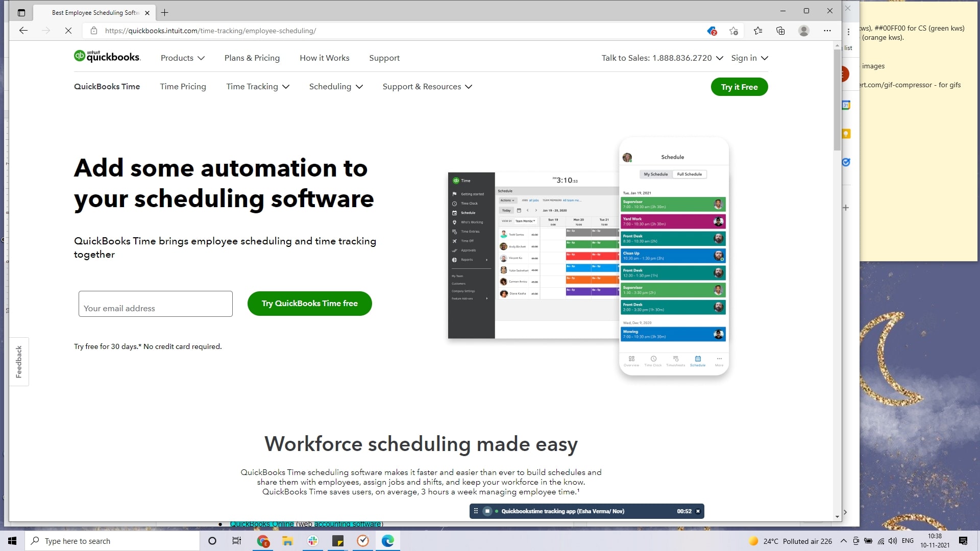Click the More ellipsis icon in the phone nav
Screen dimensions: 980x551
coord(720,359)
